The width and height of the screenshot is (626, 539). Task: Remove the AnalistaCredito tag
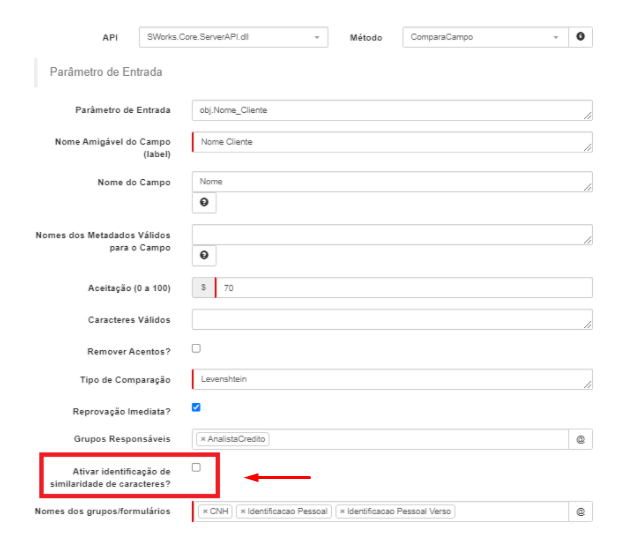203,439
